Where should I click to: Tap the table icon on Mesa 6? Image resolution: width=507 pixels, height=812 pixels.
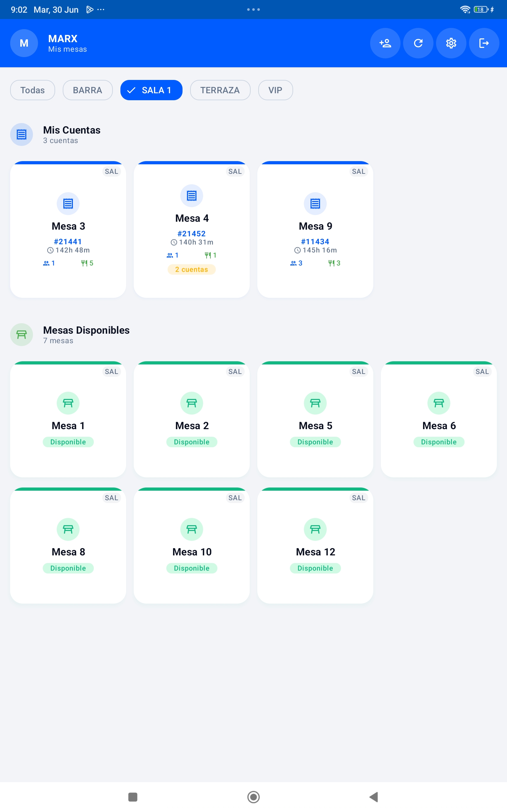[439, 403]
